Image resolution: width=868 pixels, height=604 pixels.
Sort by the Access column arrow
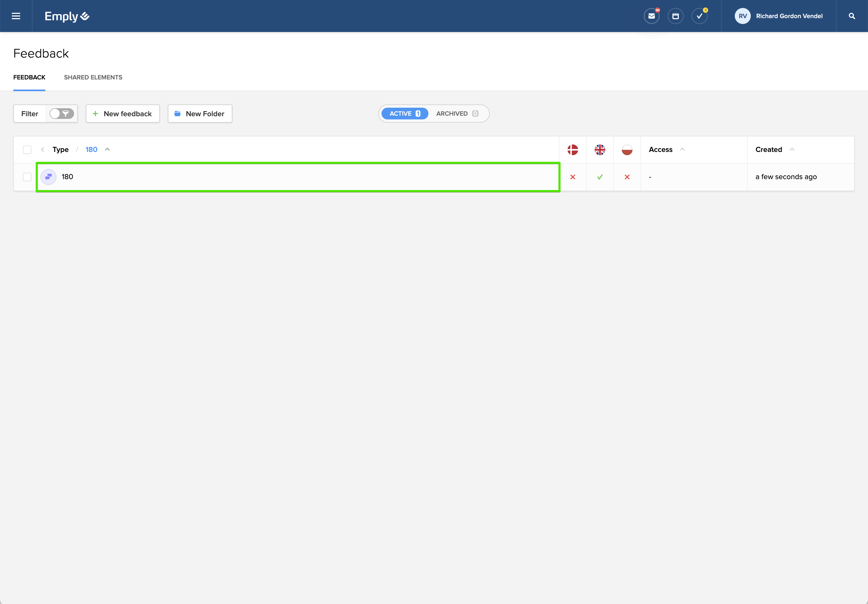pos(682,149)
